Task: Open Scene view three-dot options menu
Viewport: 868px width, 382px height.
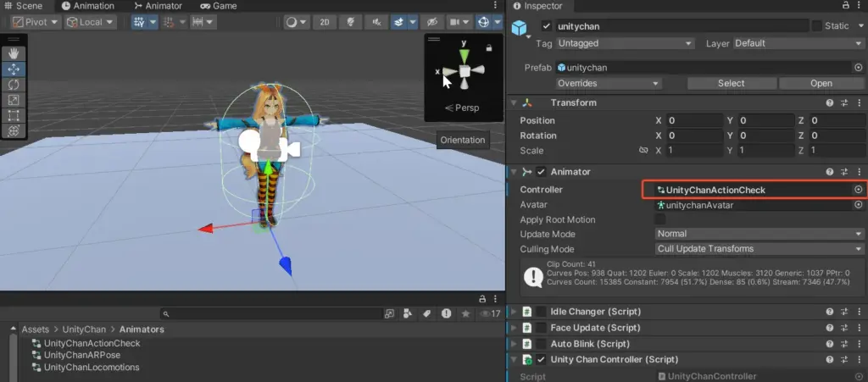Action: (495, 6)
